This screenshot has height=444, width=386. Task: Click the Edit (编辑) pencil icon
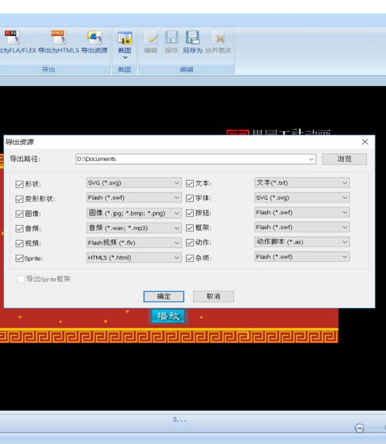[x=151, y=38]
